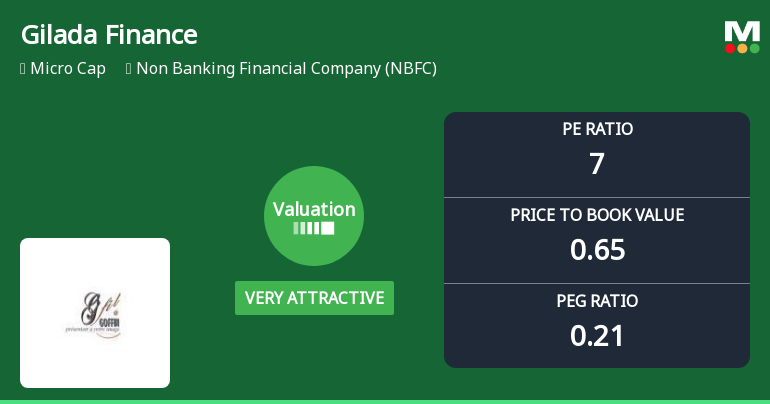This screenshot has height=404, width=770.
Task: Click the red dot under the M logo
Action: tap(730, 48)
